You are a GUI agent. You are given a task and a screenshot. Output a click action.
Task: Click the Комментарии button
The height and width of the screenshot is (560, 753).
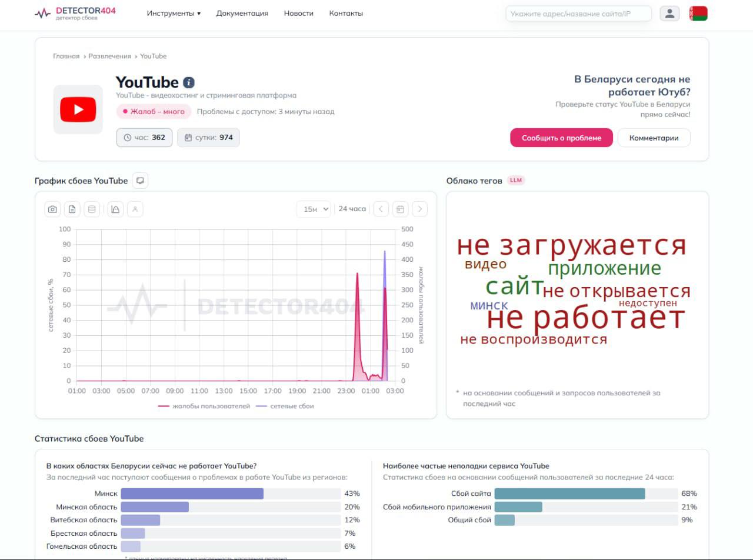(654, 138)
